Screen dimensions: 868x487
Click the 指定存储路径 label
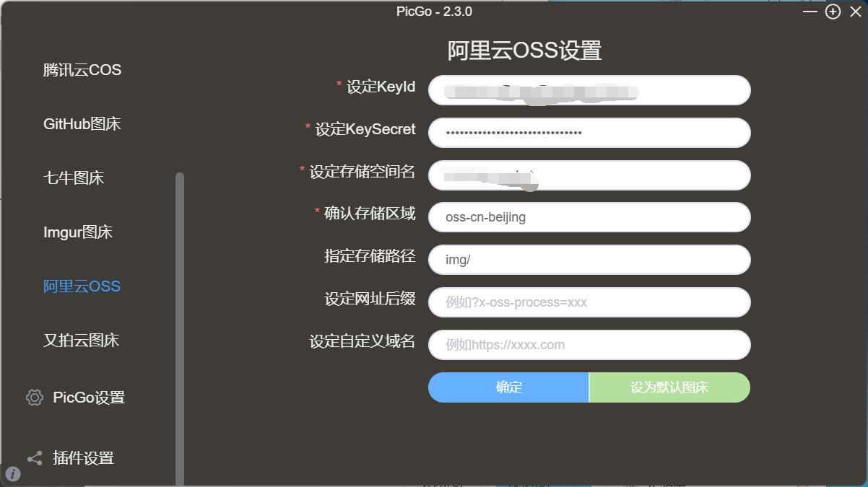pyautogui.click(x=370, y=256)
